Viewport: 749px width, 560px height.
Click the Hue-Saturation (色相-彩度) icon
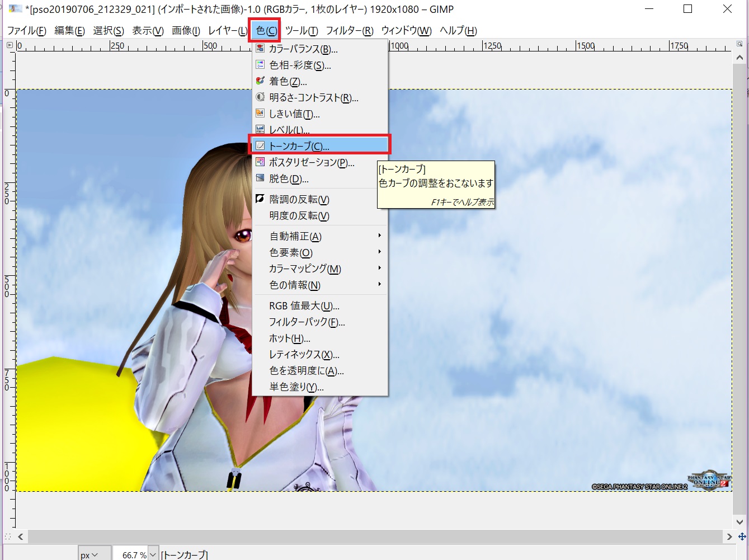(x=260, y=65)
